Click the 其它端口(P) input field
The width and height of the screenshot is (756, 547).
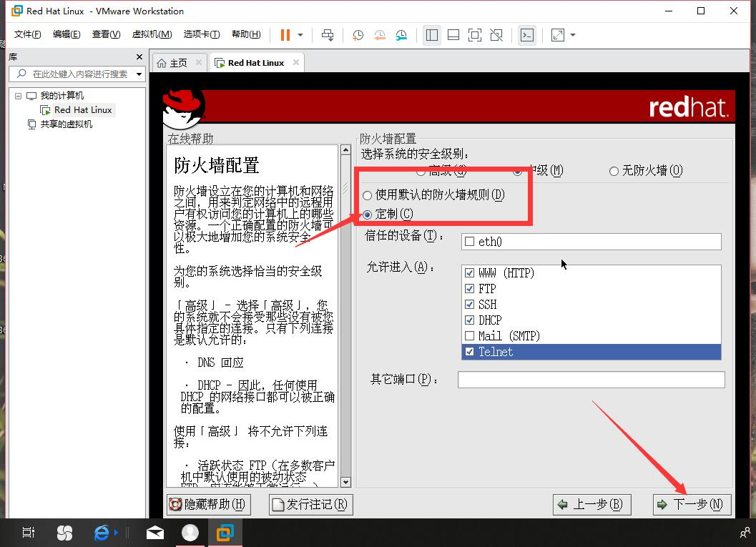(591, 379)
